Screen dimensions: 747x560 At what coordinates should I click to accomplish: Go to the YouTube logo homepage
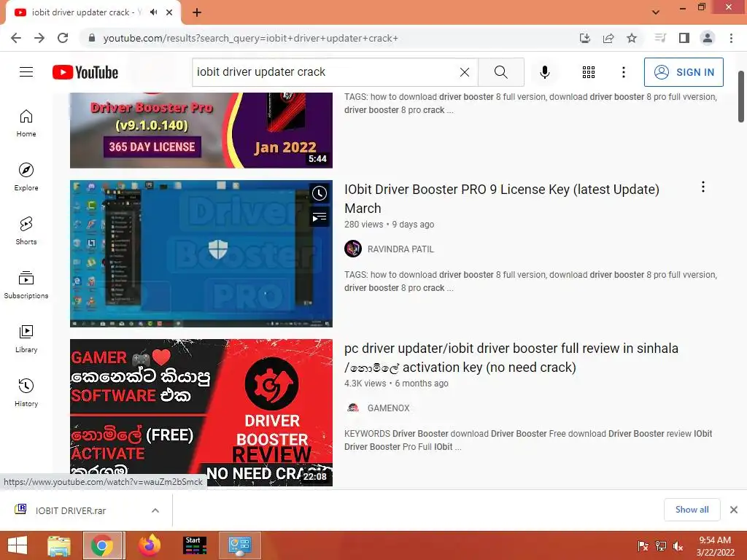[x=85, y=72]
